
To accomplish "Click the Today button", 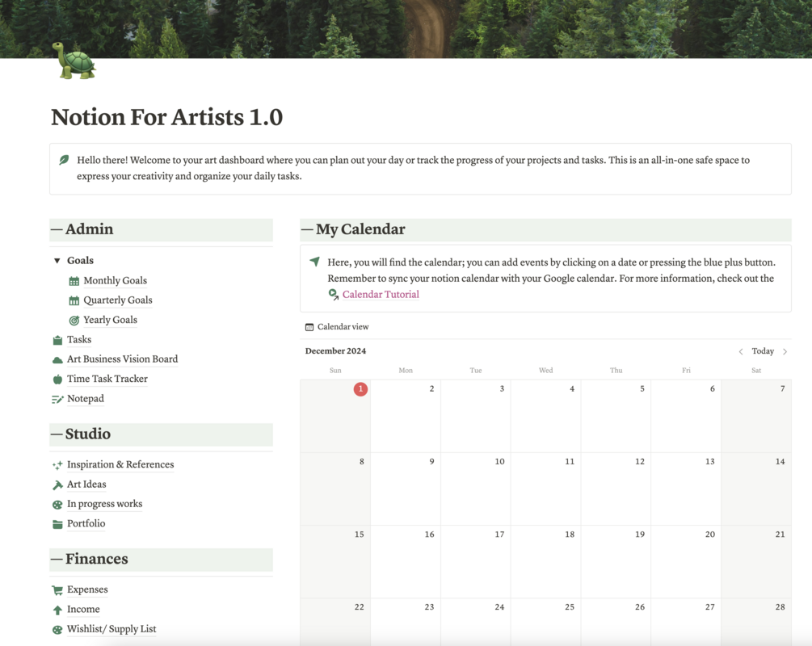I will coord(762,351).
